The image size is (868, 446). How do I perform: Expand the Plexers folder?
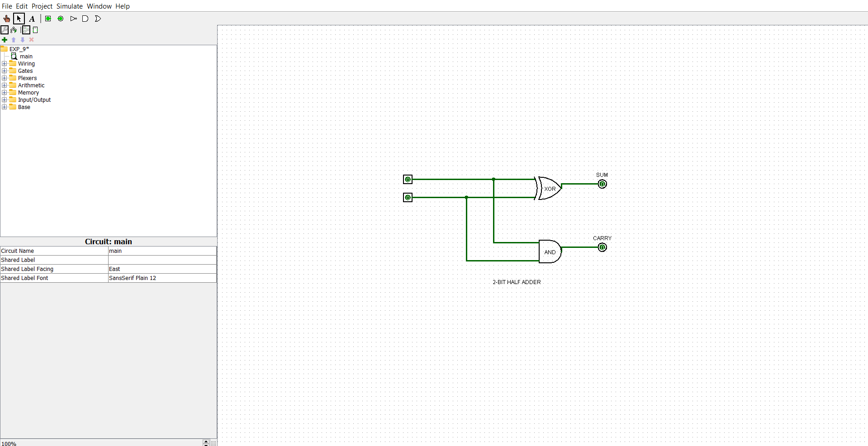click(5, 78)
